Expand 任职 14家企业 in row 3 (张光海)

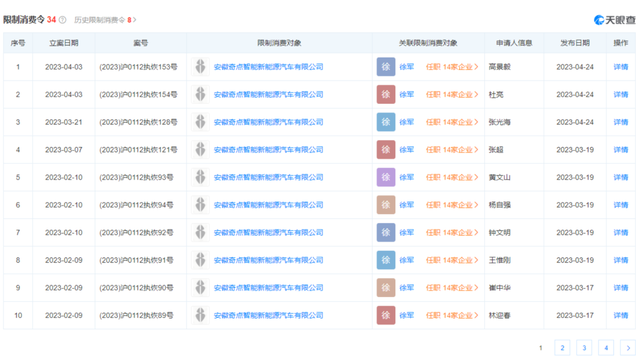[x=452, y=122]
